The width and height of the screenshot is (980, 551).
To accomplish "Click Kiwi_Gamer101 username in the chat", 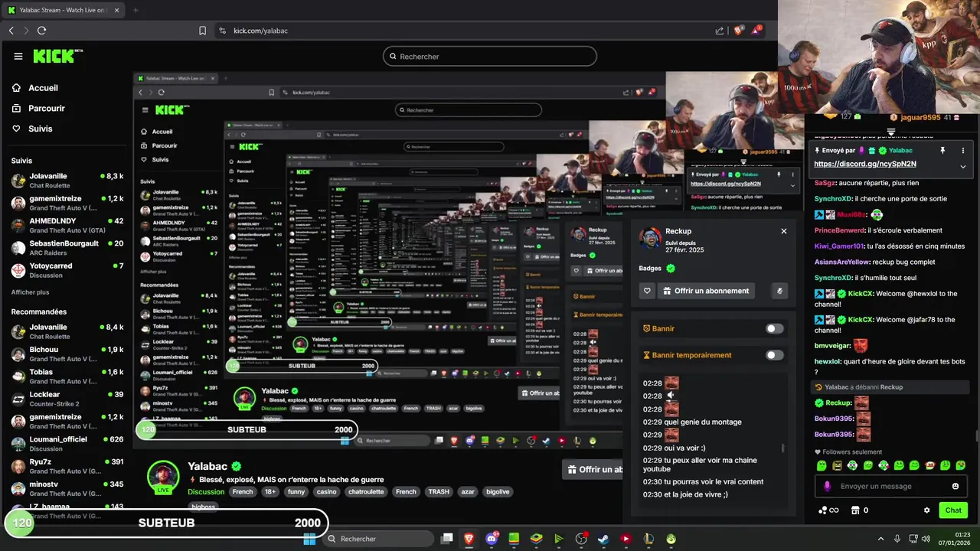I will 839,246.
